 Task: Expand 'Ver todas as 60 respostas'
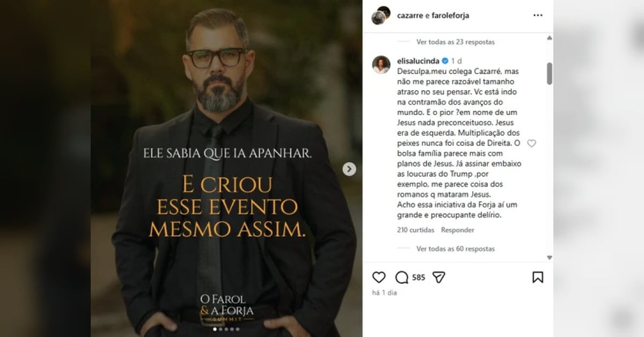[455, 249]
